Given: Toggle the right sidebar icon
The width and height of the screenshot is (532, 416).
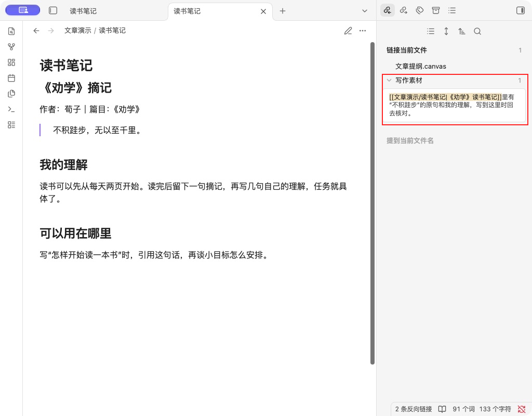Looking at the screenshot, I should point(521,10).
